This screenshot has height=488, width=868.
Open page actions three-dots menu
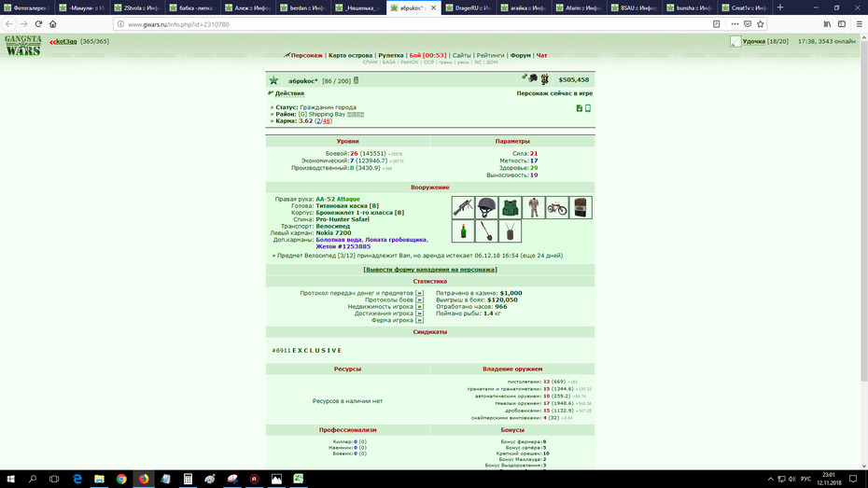click(735, 23)
